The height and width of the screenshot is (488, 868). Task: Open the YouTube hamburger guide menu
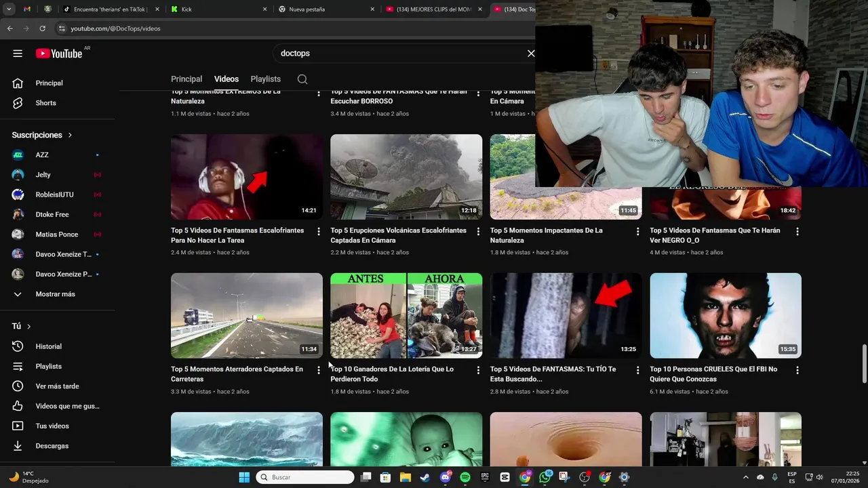click(x=18, y=54)
